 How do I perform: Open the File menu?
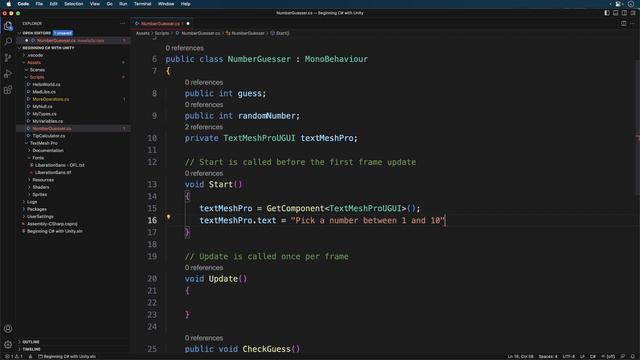point(39,4)
